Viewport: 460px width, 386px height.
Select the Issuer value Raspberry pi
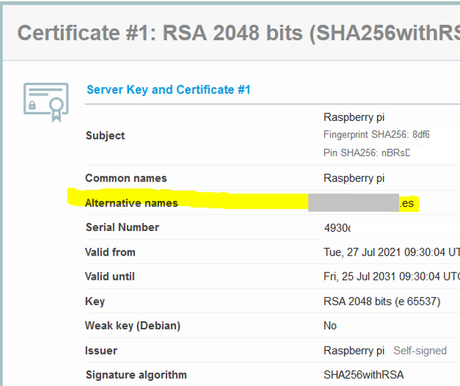click(354, 351)
